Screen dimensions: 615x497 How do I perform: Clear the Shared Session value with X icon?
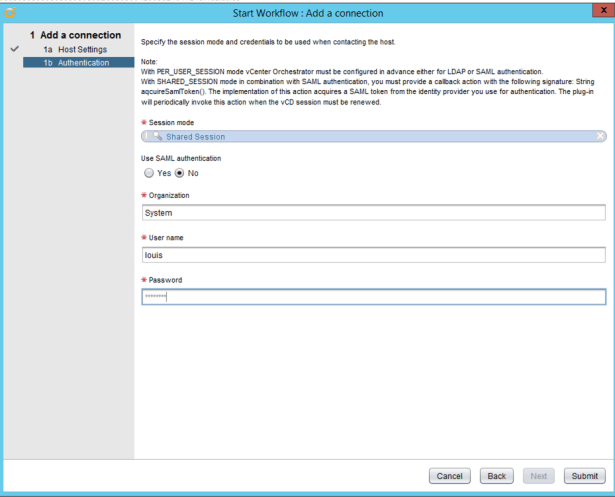(x=600, y=136)
